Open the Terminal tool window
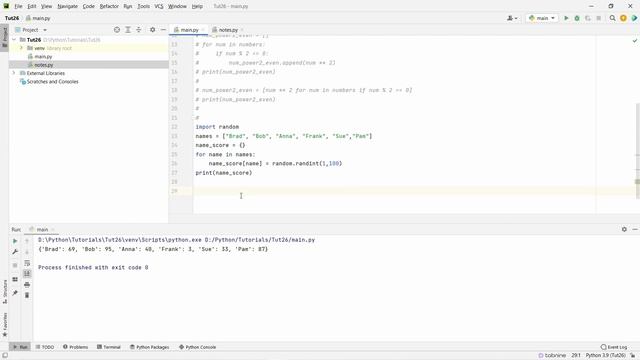The image size is (640, 360). [109, 347]
